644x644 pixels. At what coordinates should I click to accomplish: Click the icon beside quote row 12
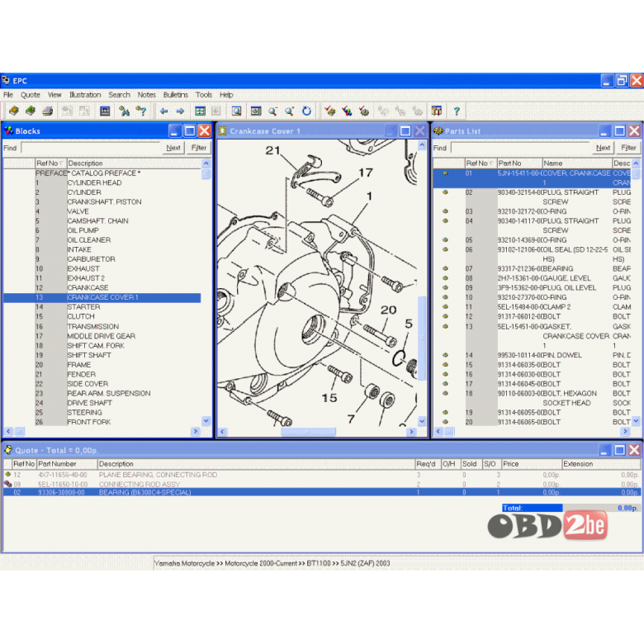pos(7,475)
